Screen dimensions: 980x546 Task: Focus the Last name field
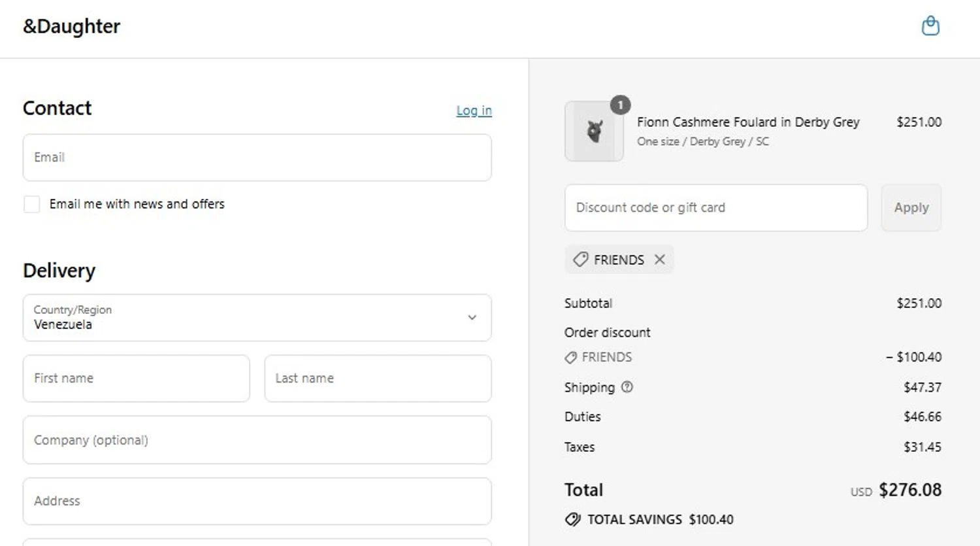pyautogui.click(x=378, y=379)
